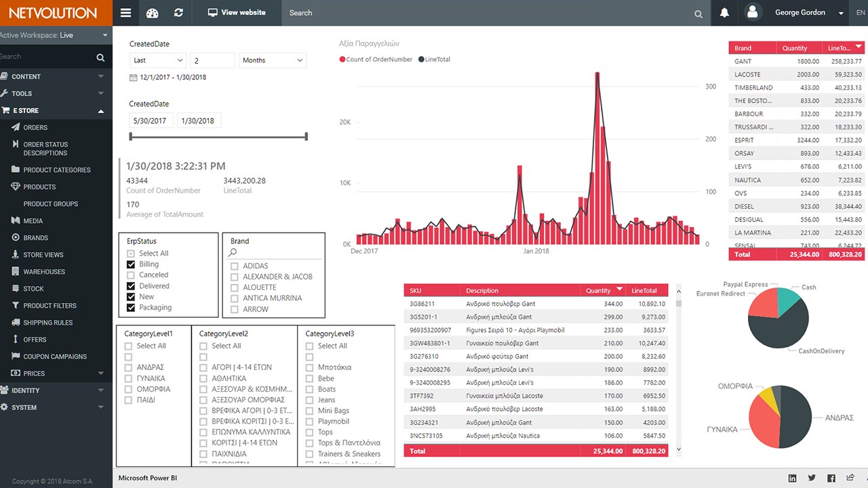Check the ADIDAS brand checkbox
The width and height of the screenshot is (868, 488).
coord(234,266)
